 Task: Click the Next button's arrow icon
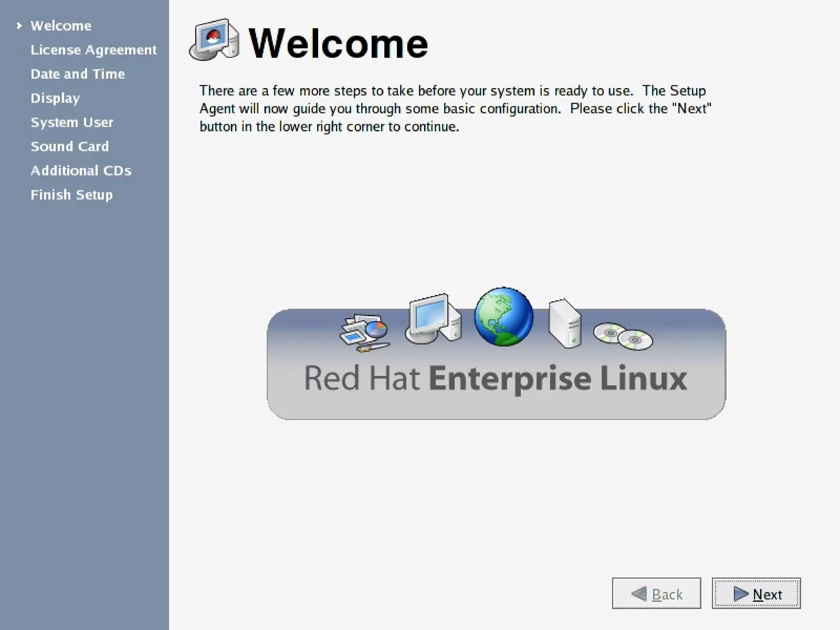[x=740, y=593]
